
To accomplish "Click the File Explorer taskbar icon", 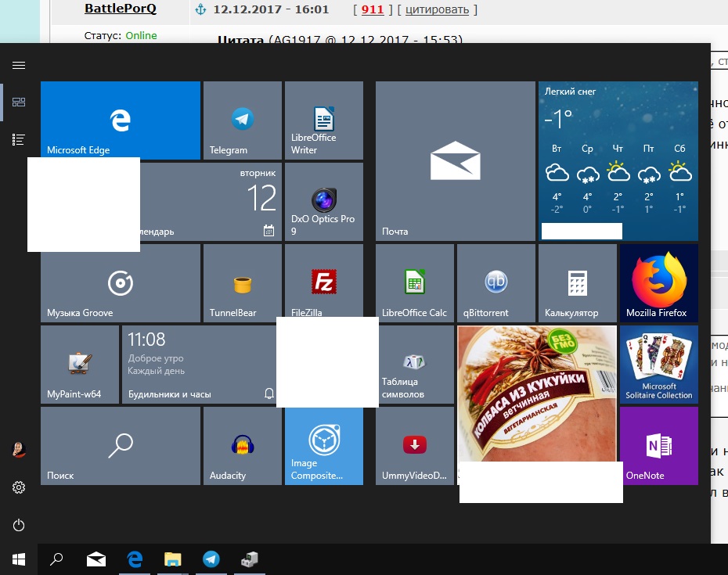I will click(x=173, y=559).
